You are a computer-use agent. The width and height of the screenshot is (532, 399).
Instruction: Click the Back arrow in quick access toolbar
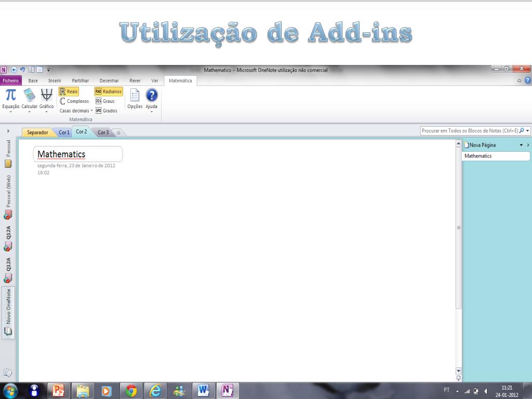point(14,70)
